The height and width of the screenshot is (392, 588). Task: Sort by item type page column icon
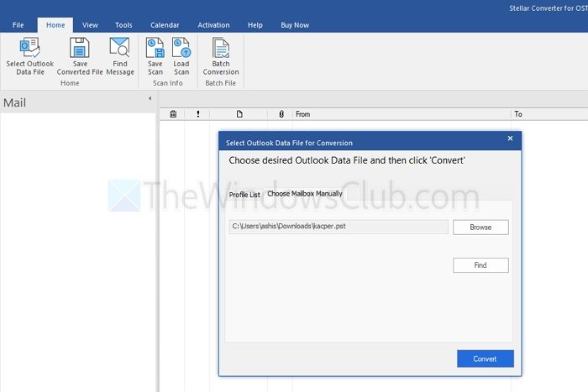(239, 114)
